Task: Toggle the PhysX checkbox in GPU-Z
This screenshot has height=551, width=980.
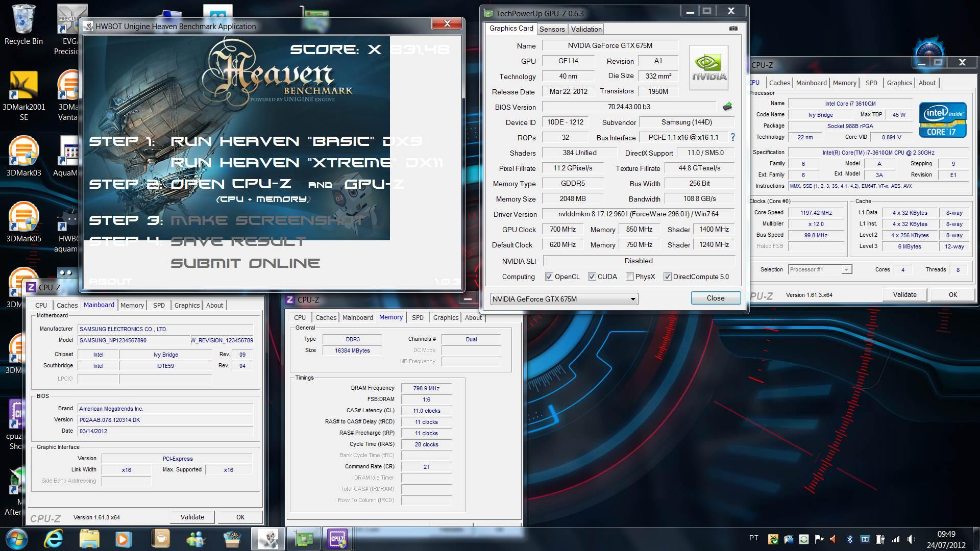Action: pos(630,277)
